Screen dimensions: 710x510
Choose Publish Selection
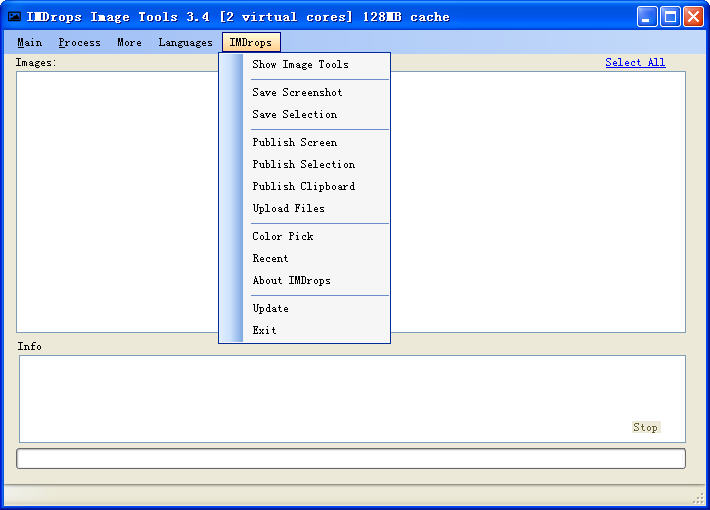tap(304, 164)
